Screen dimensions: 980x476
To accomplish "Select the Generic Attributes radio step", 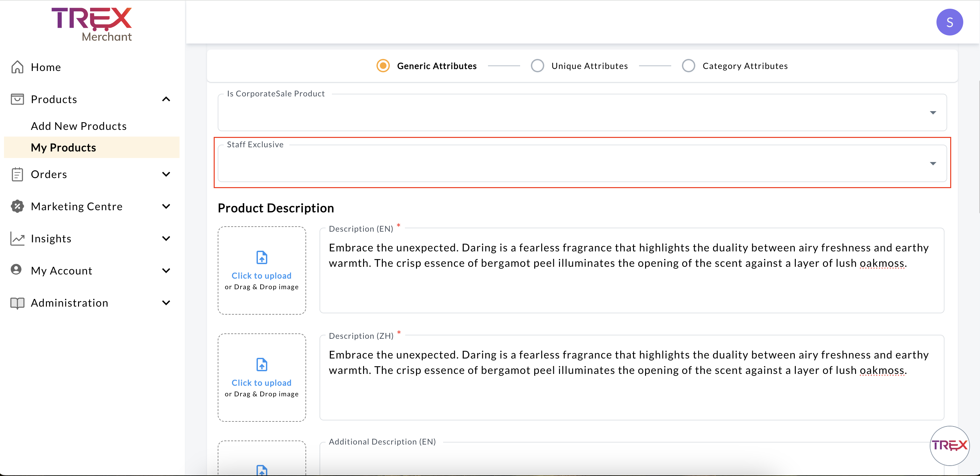I will pos(383,66).
